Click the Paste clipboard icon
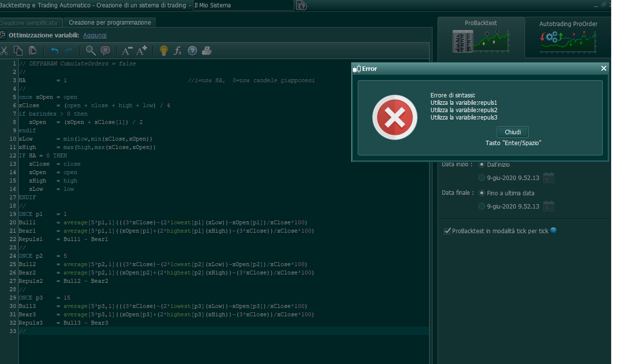 click(x=32, y=50)
